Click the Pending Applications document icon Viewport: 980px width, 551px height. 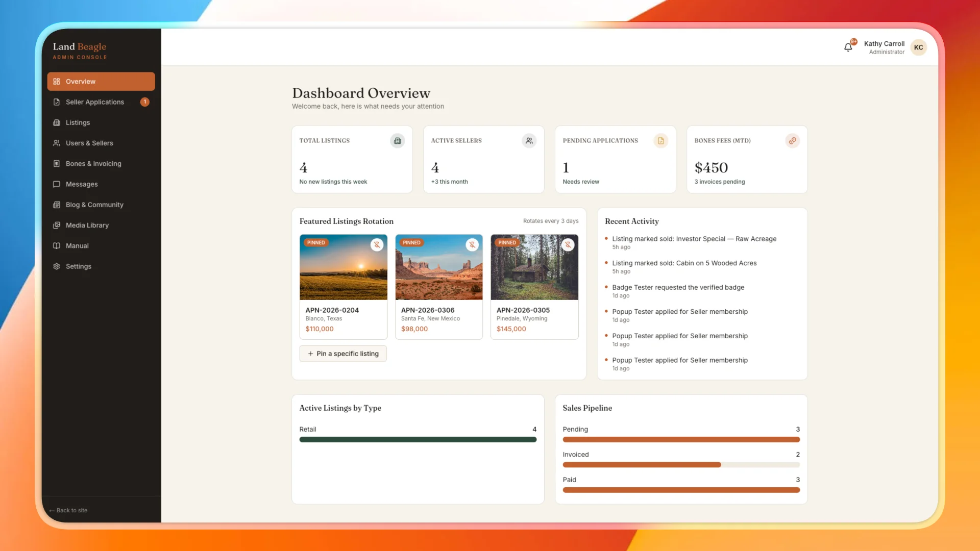pos(661,141)
